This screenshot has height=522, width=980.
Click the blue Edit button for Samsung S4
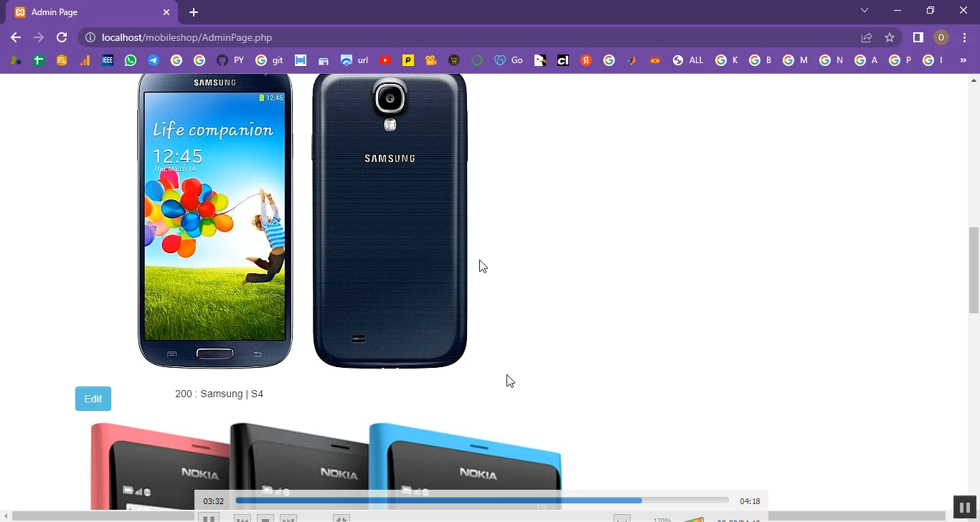click(x=93, y=399)
